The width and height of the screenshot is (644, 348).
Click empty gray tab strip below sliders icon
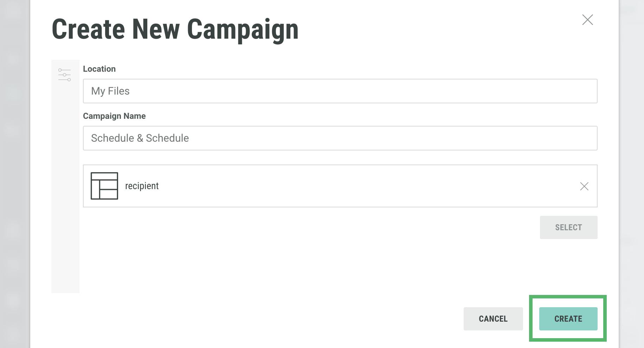pos(65,193)
